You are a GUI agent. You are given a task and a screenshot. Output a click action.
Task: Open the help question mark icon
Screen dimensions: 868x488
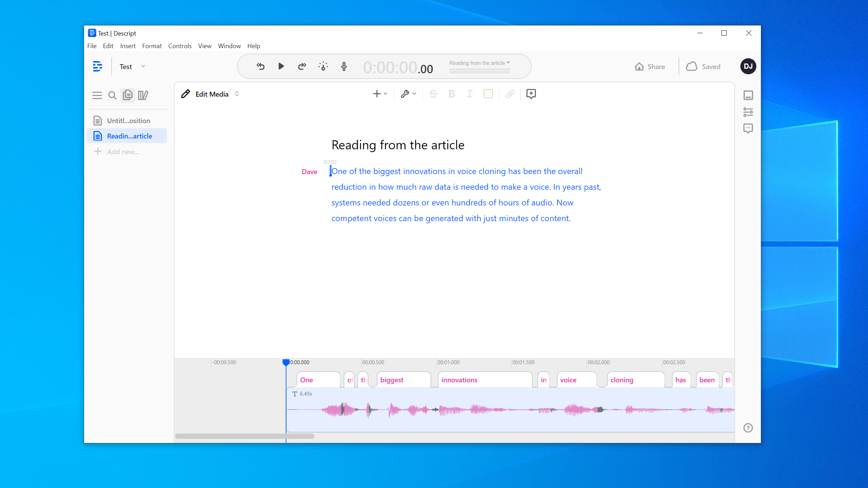coord(748,428)
